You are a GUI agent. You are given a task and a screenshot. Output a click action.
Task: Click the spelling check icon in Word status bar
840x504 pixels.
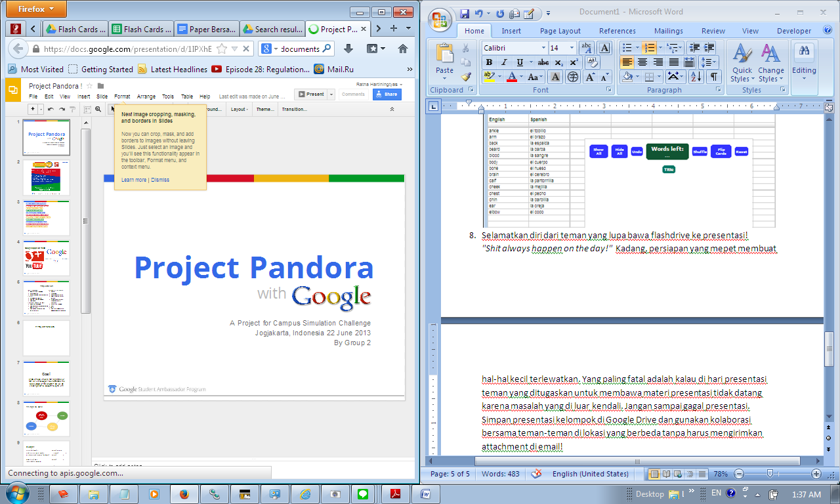537,474
